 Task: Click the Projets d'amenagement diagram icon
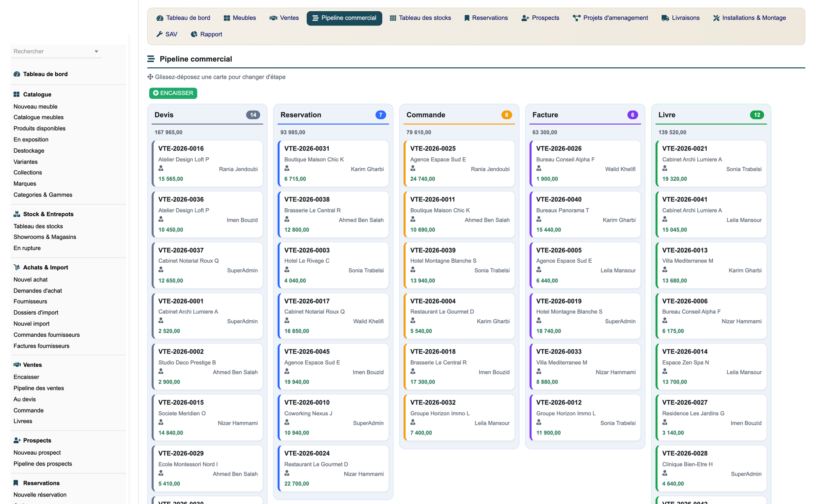pos(576,18)
